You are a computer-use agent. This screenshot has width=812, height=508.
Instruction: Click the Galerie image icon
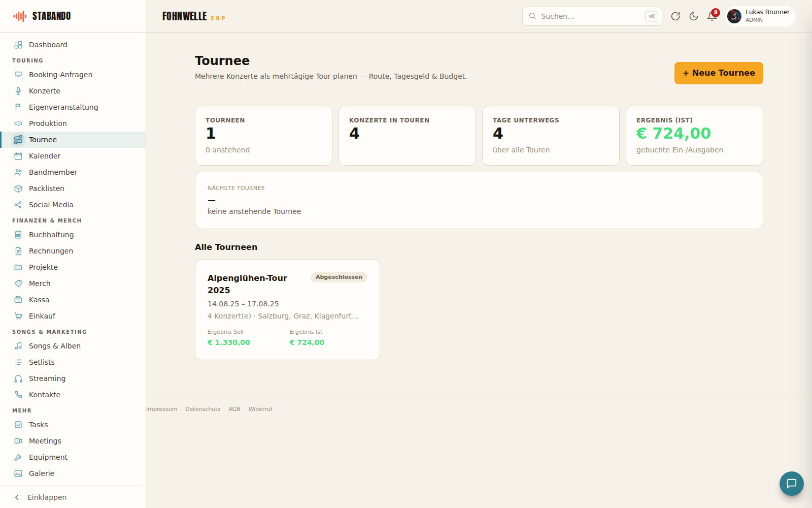pos(18,473)
